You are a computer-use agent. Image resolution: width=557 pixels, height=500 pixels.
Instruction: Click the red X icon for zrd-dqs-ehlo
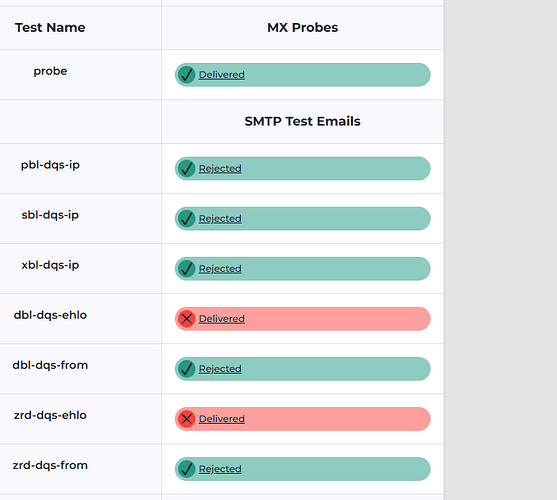tap(186, 419)
